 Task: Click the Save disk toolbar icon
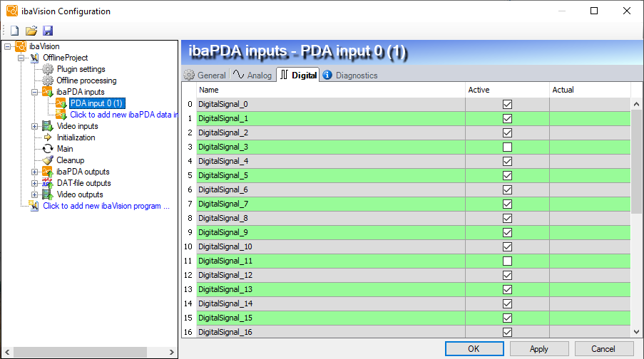[x=48, y=31]
